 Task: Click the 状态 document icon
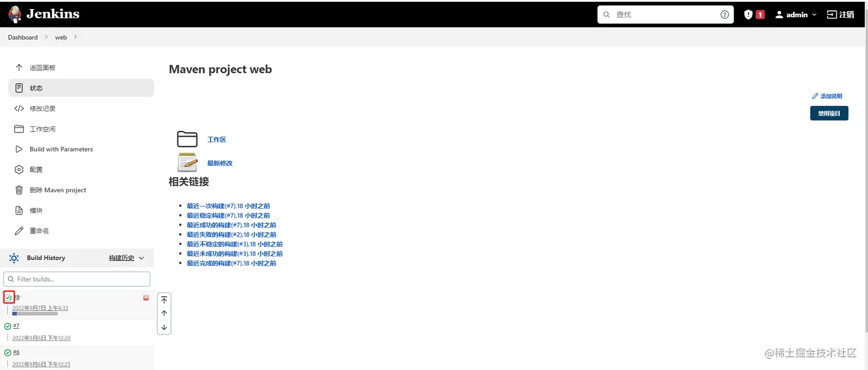point(19,88)
